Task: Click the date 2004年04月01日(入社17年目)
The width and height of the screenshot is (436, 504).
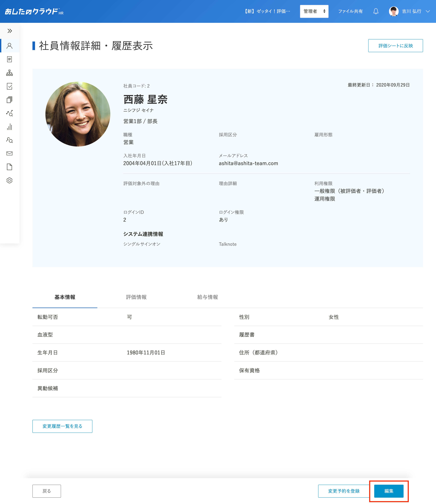Action: pyautogui.click(x=158, y=163)
